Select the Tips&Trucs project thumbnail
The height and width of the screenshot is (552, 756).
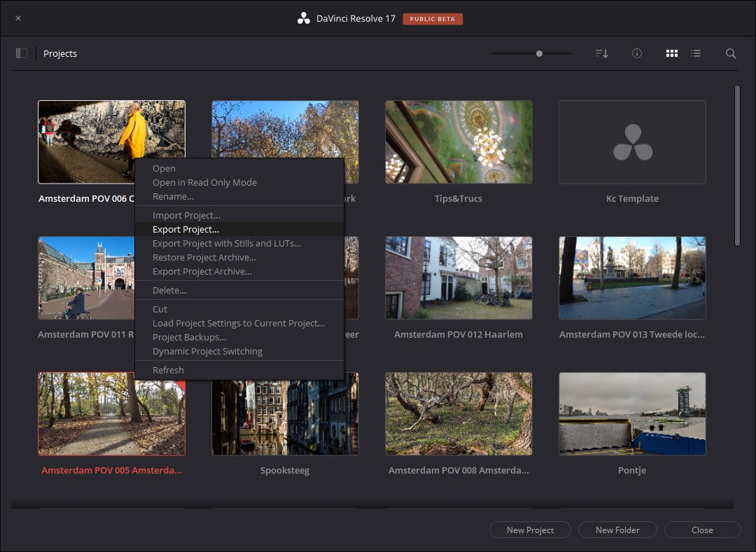pyautogui.click(x=458, y=142)
